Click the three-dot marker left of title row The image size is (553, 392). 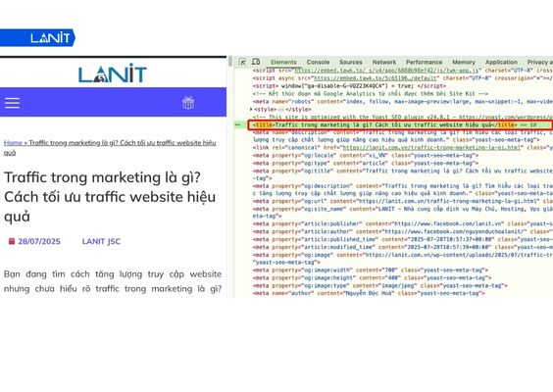tap(237, 124)
